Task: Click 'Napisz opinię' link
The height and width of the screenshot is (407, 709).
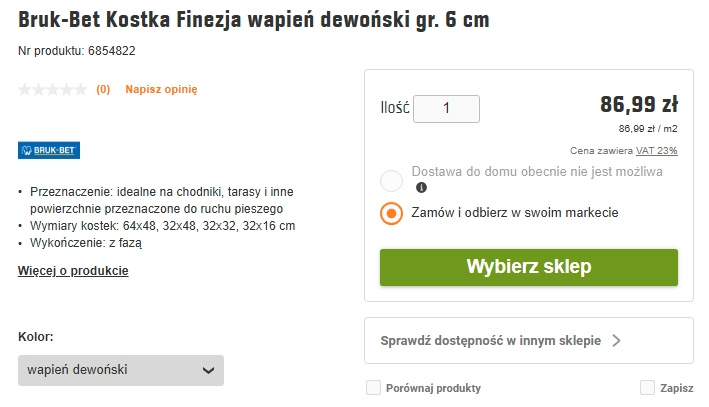Action: [161, 90]
